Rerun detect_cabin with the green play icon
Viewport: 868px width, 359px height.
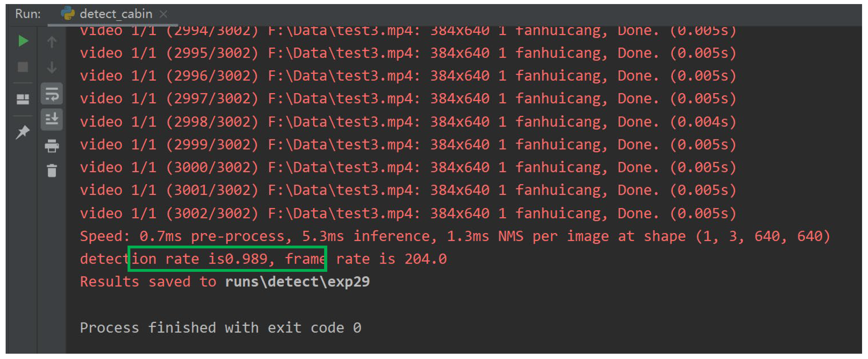click(x=23, y=41)
